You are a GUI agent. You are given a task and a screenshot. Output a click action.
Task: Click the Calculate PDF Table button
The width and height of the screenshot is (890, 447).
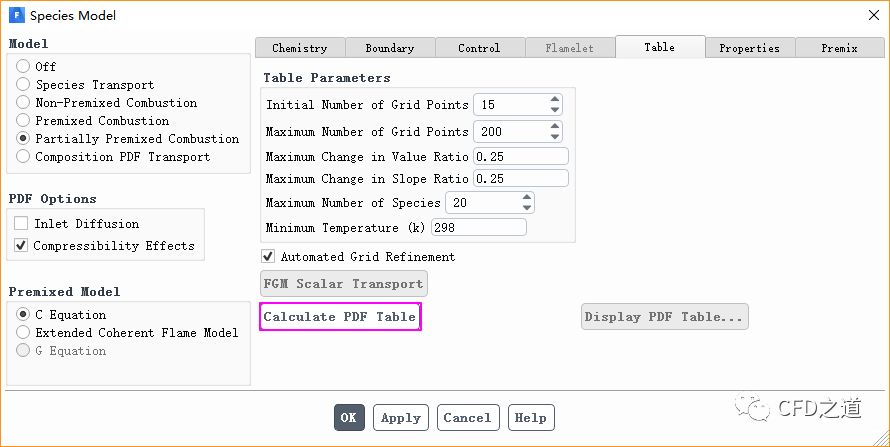pyautogui.click(x=340, y=317)
